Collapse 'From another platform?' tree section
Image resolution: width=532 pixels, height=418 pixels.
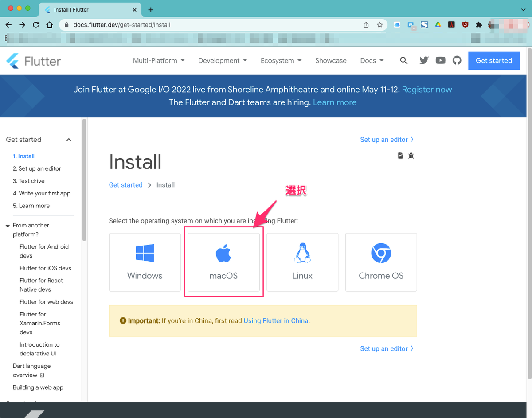click(x=8, y=226)
